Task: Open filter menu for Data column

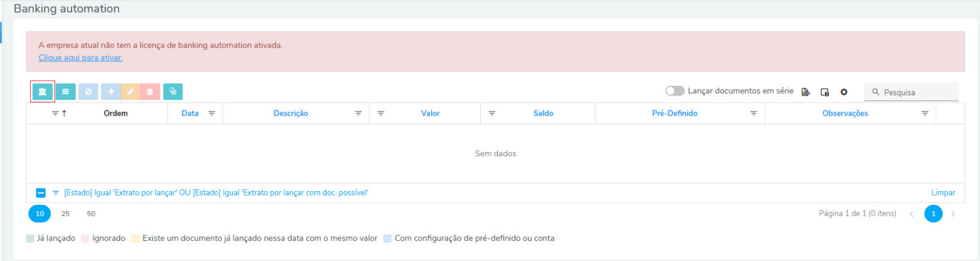Action: click(212, 113)
